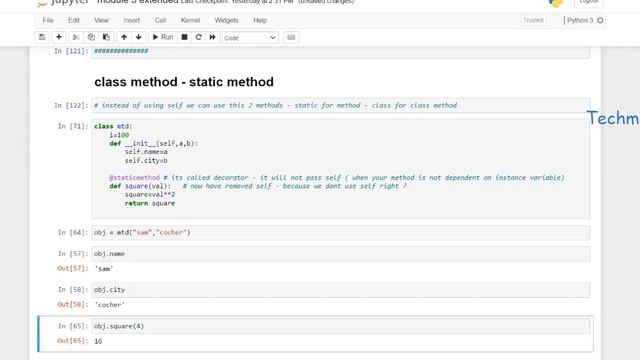Open the Widgets menu
The image size is (640, 360).
226,20
